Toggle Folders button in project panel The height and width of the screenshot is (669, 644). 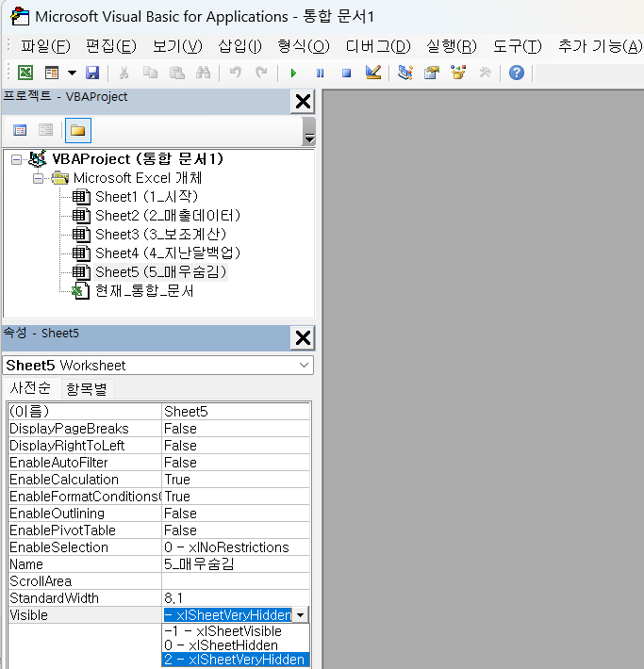click(x=77, y=130)
